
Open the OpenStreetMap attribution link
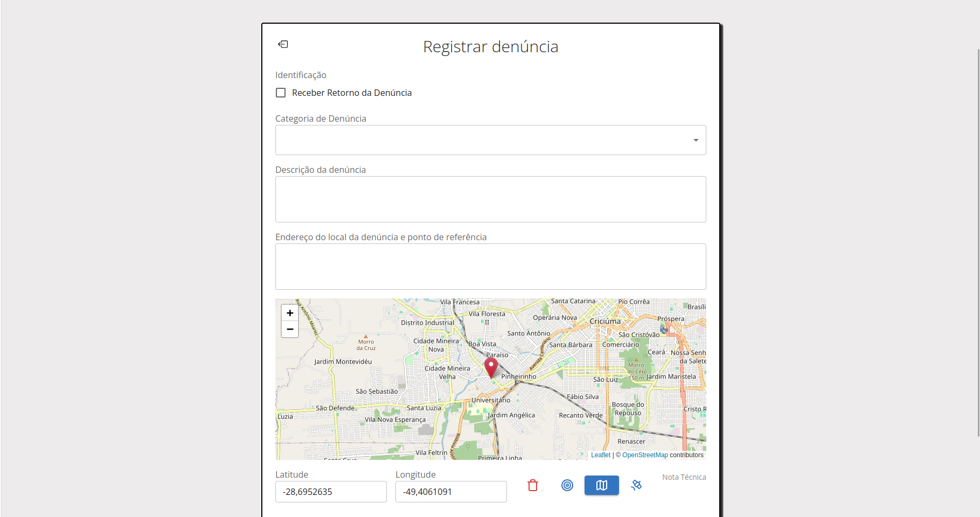[645, 455]
